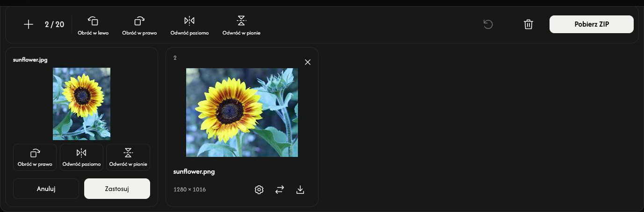This screenshot has width=644, height=212.
Task: Rotate all left with Obróć w lewo
Action: [x=93, y=26]
